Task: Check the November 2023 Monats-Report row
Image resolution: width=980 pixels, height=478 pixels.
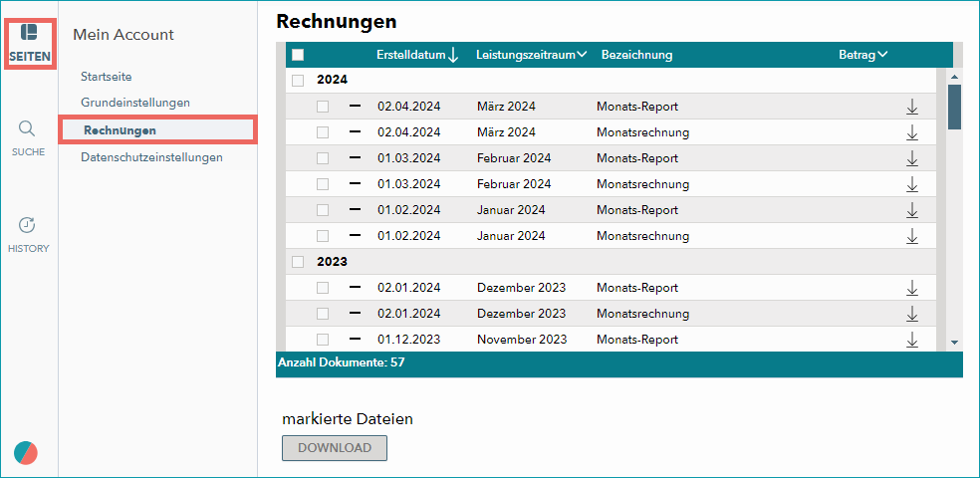Action: (323, 340)
